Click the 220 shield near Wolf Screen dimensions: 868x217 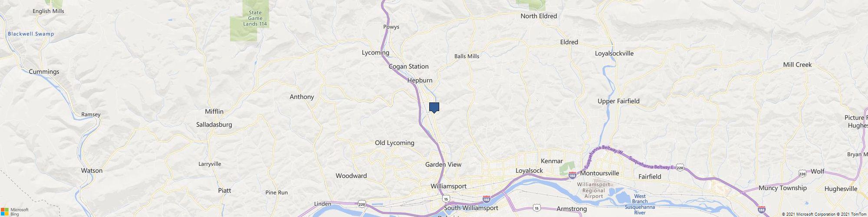[x=802, y=174]
